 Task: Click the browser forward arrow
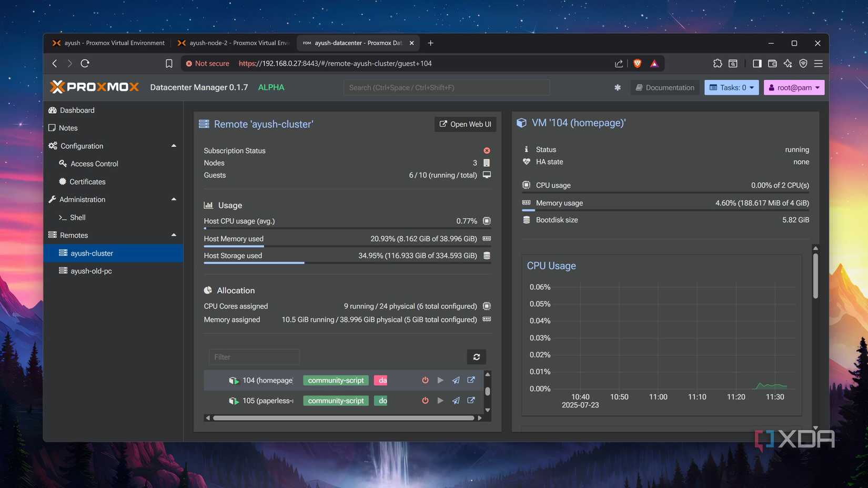click(x=69, y=63)
